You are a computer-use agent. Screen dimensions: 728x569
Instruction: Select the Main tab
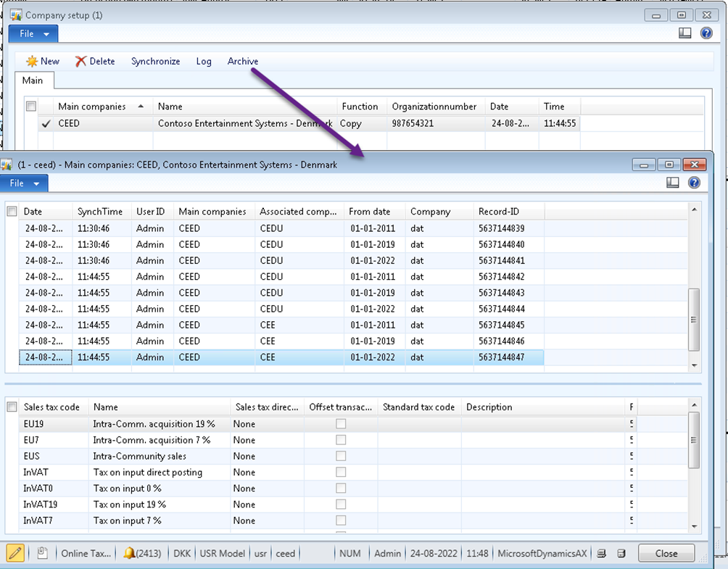tap(33, 80)
